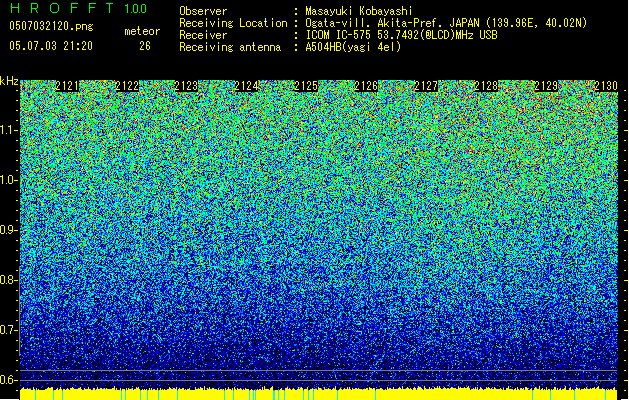Click the 2129 time marker
The image size is (629, 400).
pos(546,86)
